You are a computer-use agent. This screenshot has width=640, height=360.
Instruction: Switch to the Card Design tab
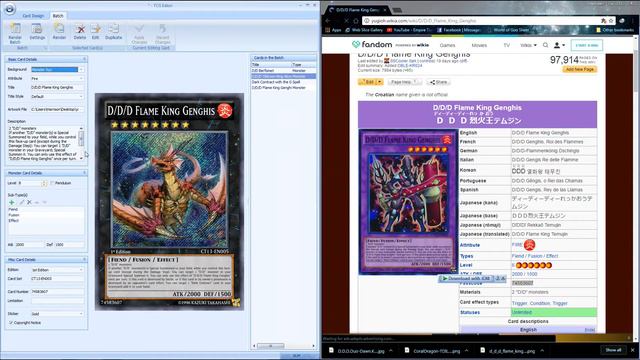coord(33,16)
